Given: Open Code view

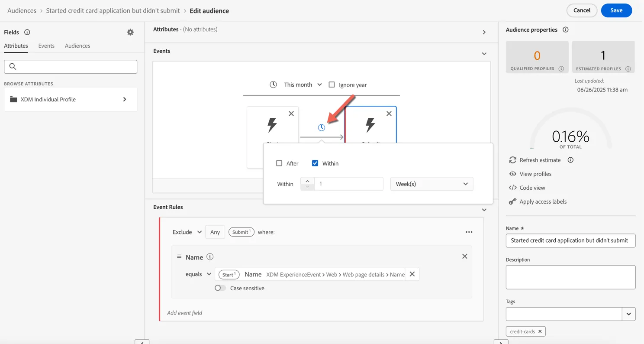Looking at the screenshot, I should coord(532,188).
